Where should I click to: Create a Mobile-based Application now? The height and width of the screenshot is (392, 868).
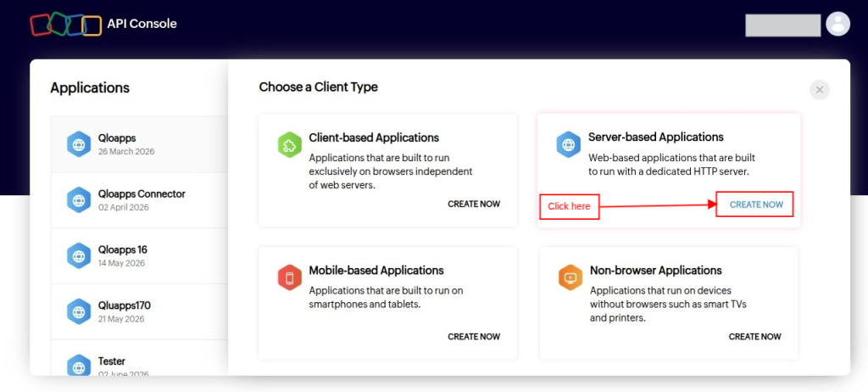pos(474,337)
